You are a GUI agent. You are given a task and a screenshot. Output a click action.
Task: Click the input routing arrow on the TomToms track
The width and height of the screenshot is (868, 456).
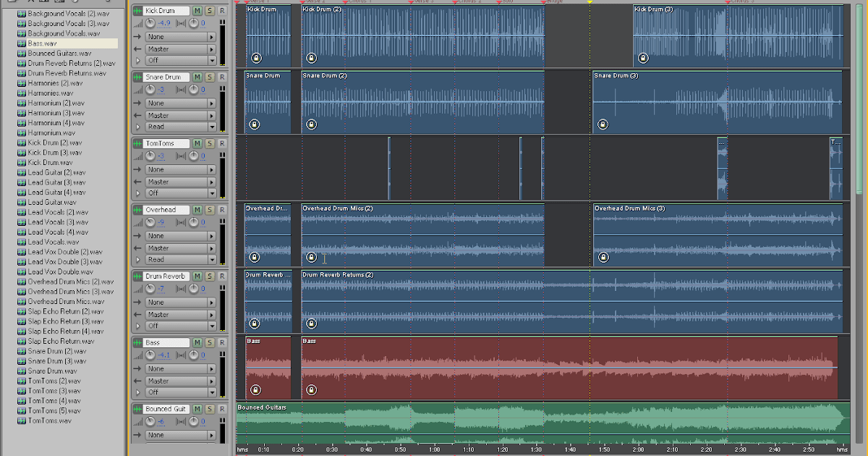[x=136, y=169]
